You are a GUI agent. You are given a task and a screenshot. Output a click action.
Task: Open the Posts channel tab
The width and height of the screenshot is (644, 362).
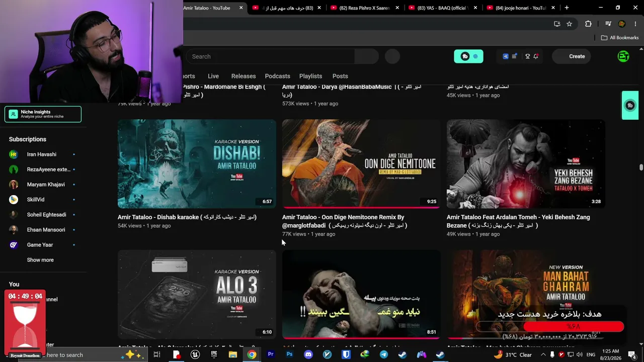[x=340, y=76]
